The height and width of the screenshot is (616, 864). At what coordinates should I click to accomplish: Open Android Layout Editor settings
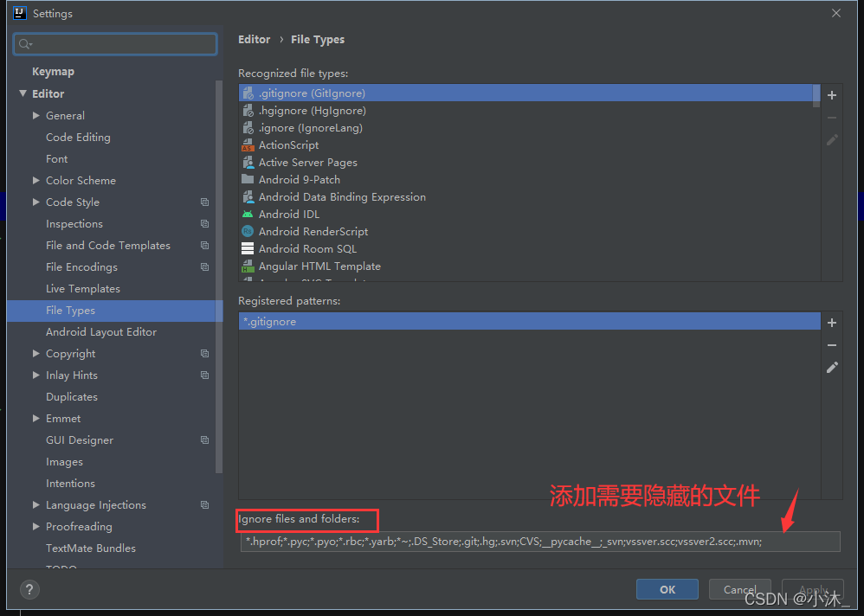coord(100,332)
